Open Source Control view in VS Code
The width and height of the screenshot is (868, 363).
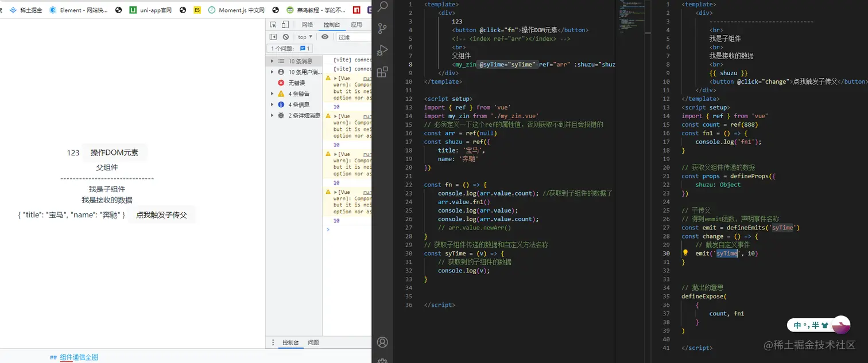point(382,28)
